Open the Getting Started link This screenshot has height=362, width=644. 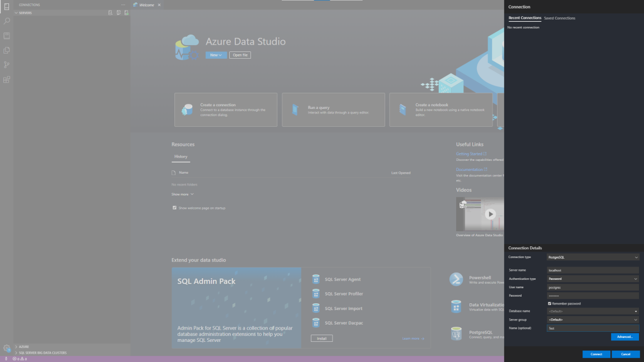471,154
